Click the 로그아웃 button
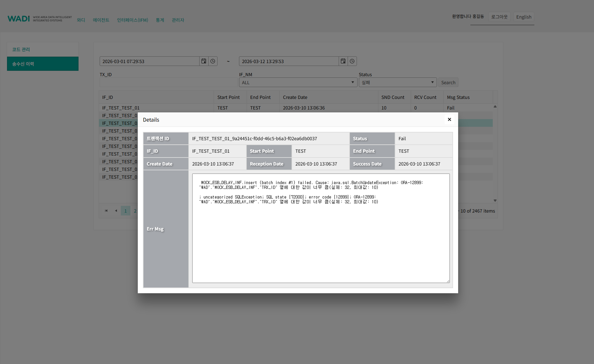 (x=499, y=17)
